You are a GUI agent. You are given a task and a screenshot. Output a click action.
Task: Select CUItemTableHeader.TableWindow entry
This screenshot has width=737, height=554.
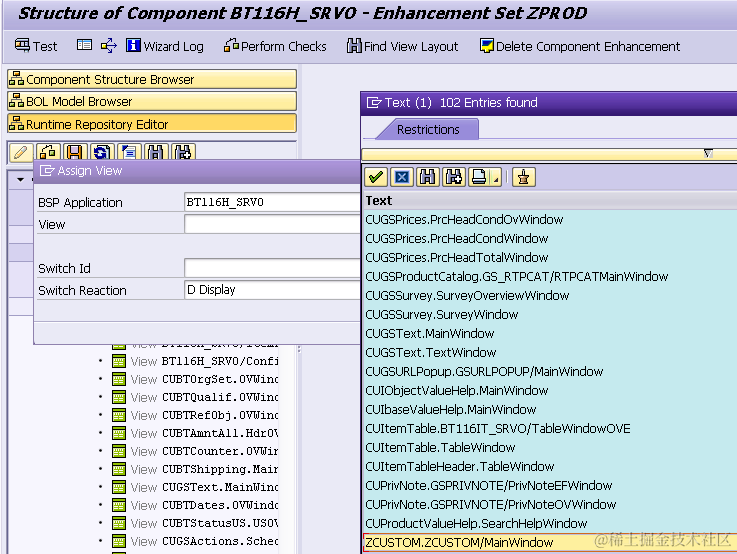point(460,467)
